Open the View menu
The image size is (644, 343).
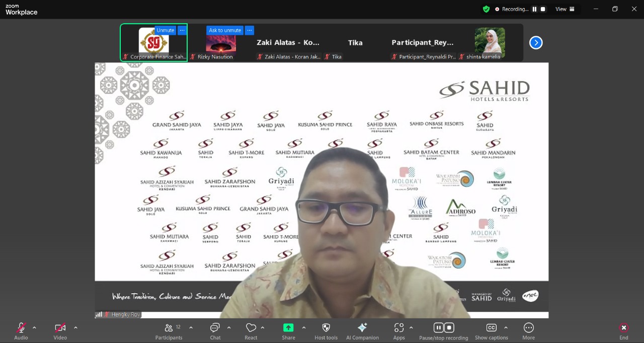pos(565,9)
